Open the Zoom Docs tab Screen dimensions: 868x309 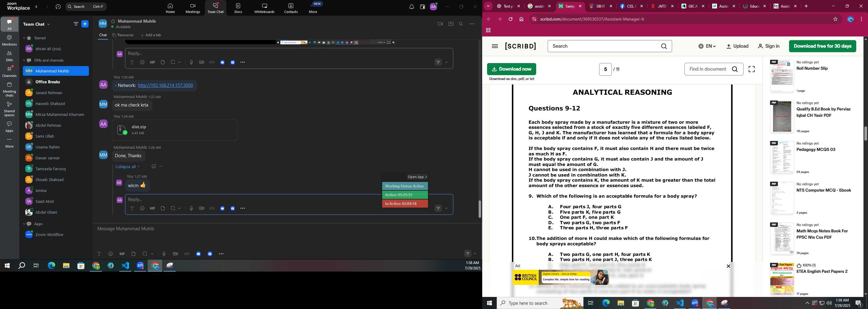238,8
